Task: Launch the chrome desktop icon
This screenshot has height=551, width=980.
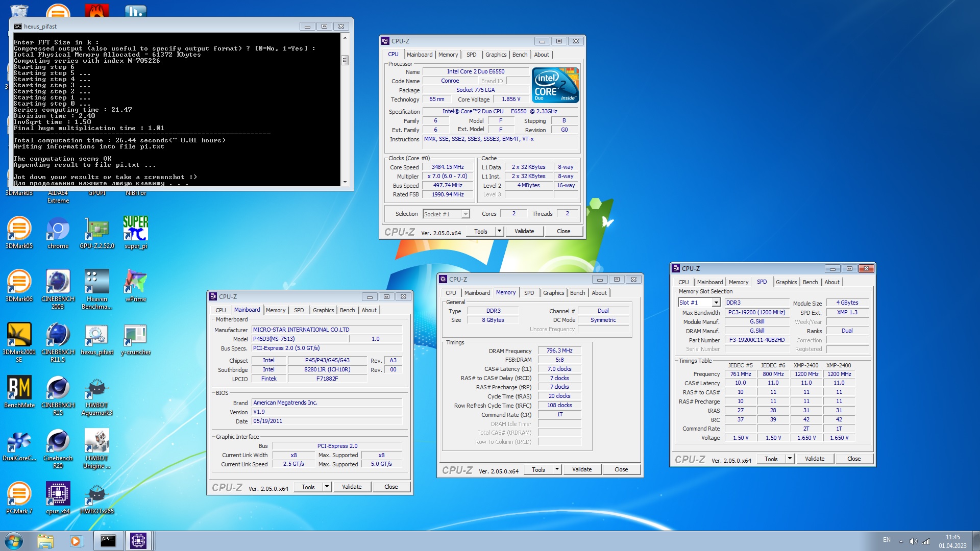Action: [x=58, y=232]
